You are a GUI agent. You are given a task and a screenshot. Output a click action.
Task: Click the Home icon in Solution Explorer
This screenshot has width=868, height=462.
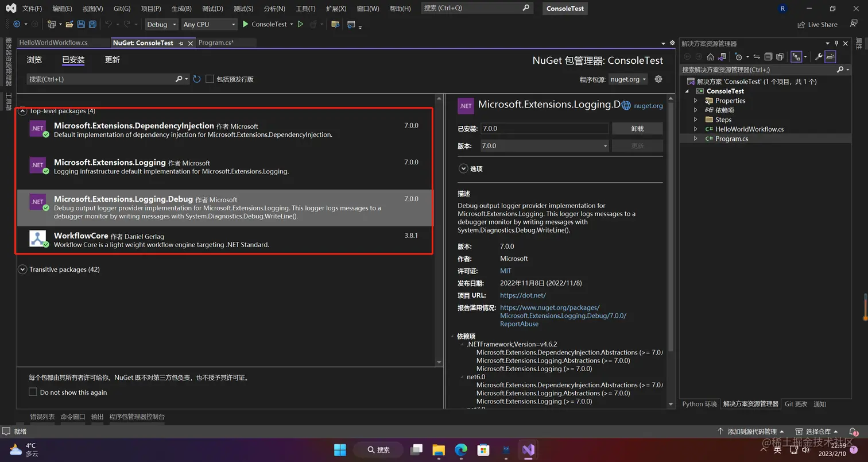710,56
